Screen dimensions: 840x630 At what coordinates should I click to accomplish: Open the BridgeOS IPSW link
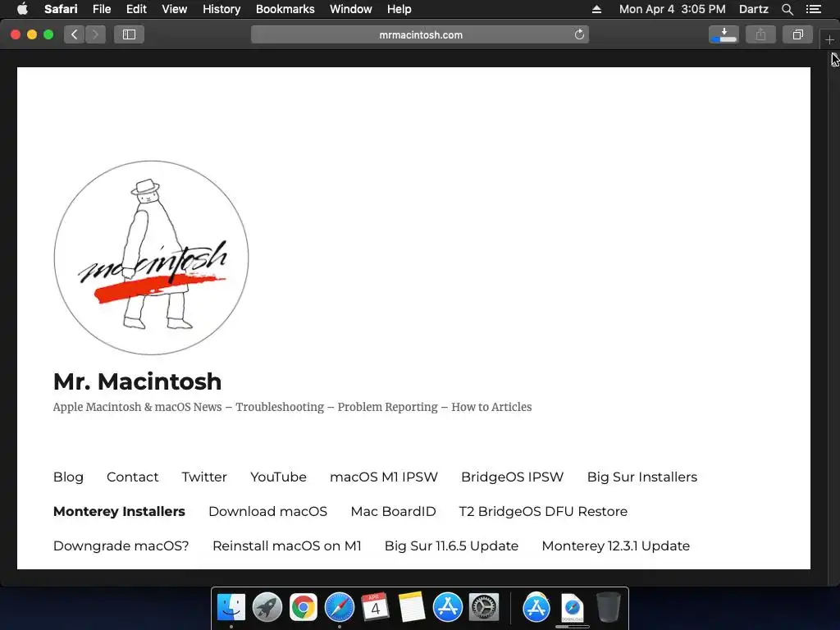512,477
